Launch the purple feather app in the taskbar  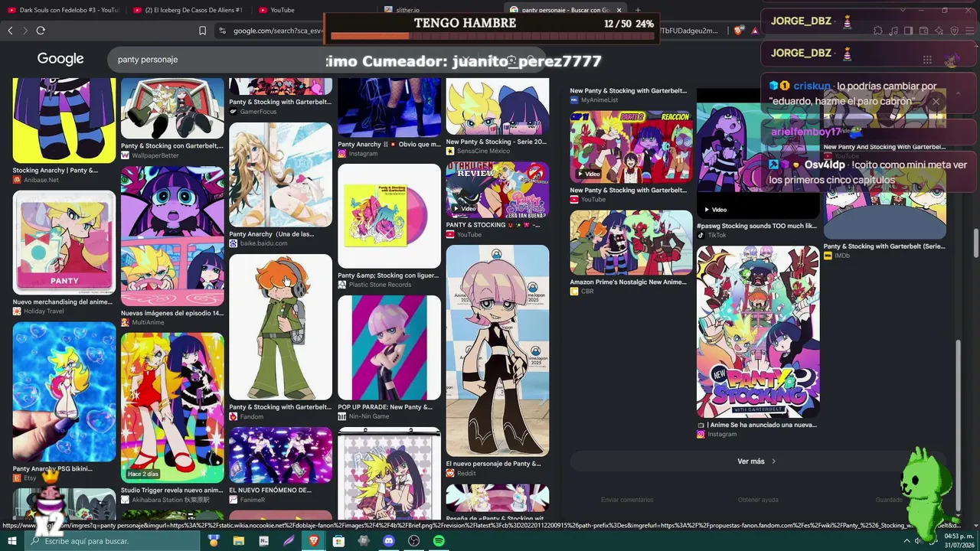pos(289,541)
